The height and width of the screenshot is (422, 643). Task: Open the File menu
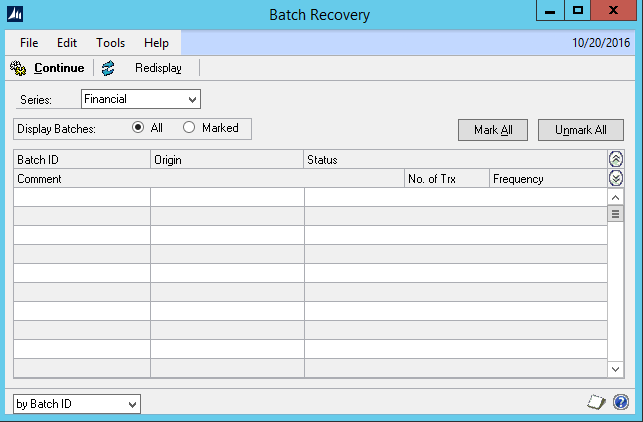tap(29, 43)
